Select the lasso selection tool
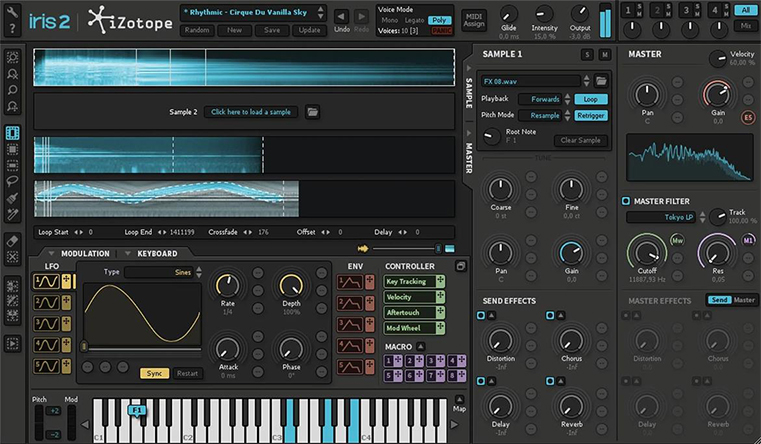Screen dimensions: 761x444 coord(12,181)
